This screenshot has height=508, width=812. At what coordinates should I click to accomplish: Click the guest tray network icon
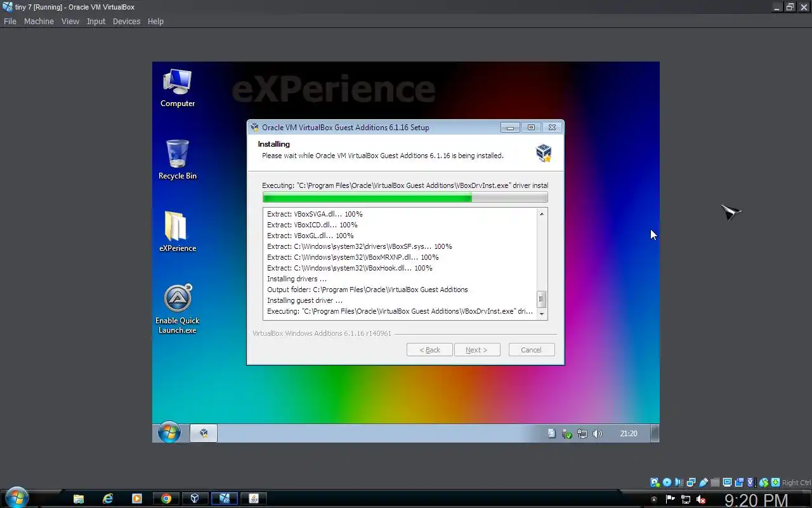[x=582, y=434]
